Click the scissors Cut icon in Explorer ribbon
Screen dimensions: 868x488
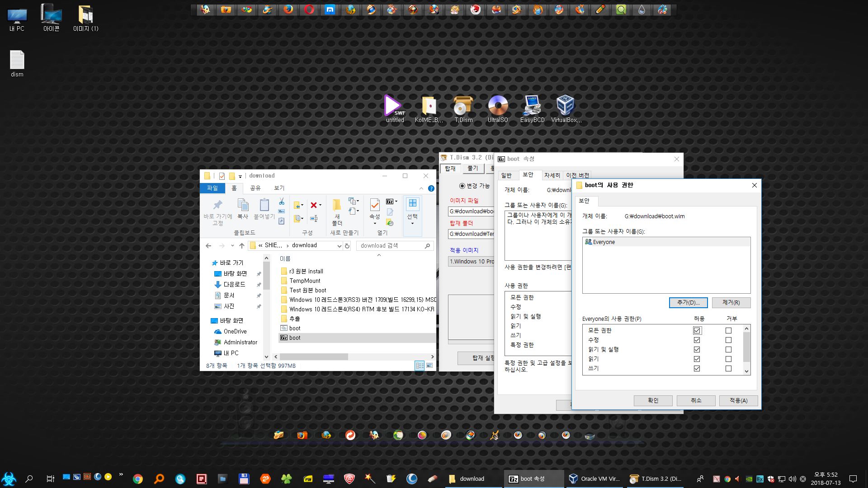282,202
